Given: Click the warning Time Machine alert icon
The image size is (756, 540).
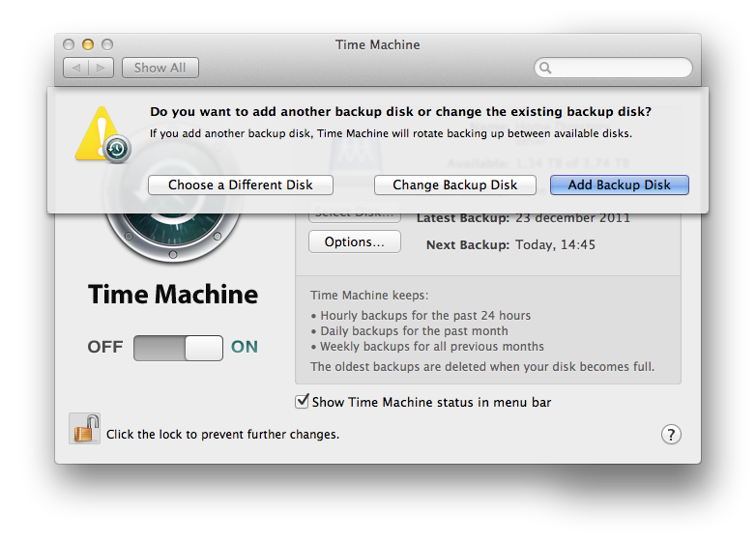Looking at the screenshot, I should click(x=102, y=134).
